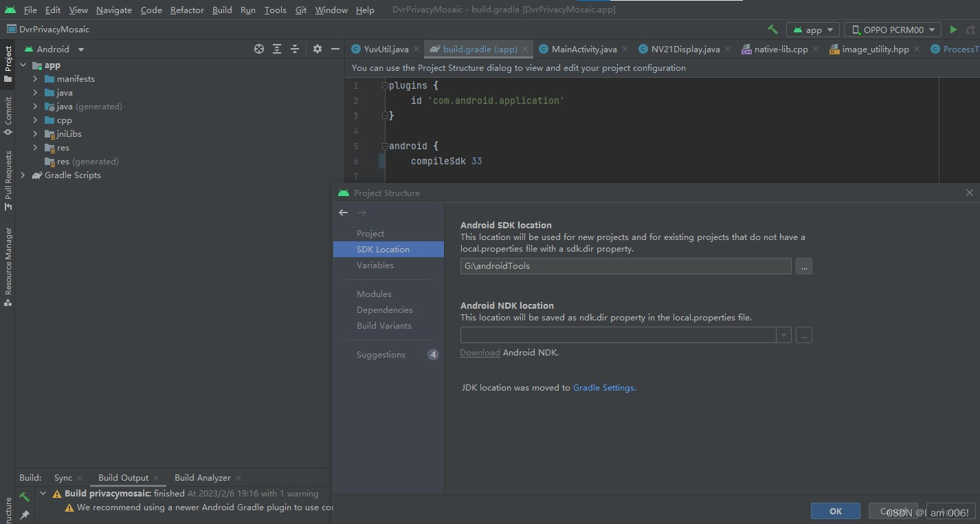Image resolution: width=980 pixels, height=524 pixels.
Task: Open the Refactor menu
Action: click(x=186, y=10)
